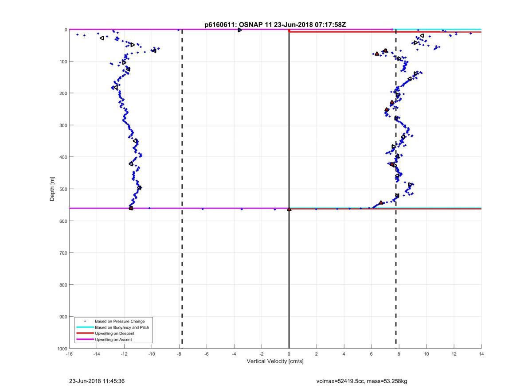
Task: Click velocity tick label -4
Action: point(234,354)
